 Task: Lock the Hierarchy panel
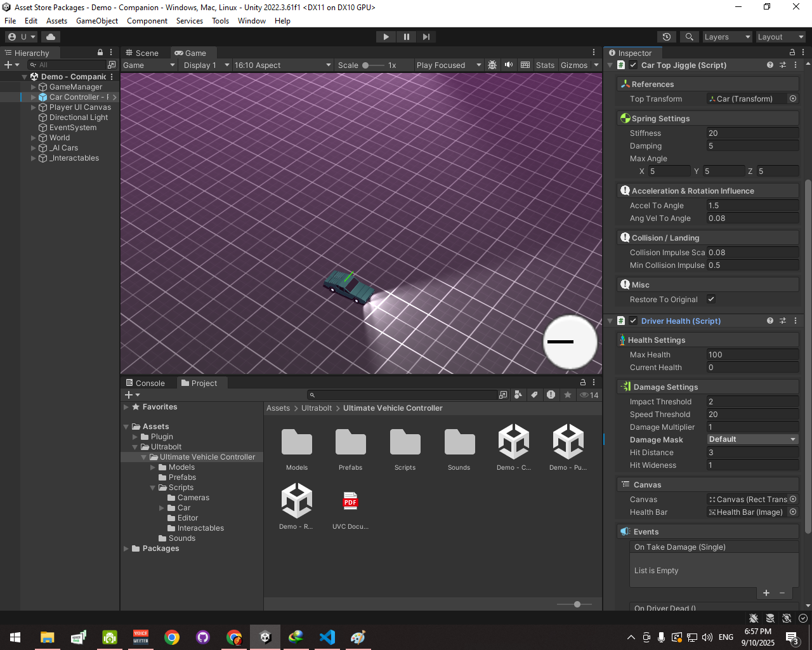[100, 53]
